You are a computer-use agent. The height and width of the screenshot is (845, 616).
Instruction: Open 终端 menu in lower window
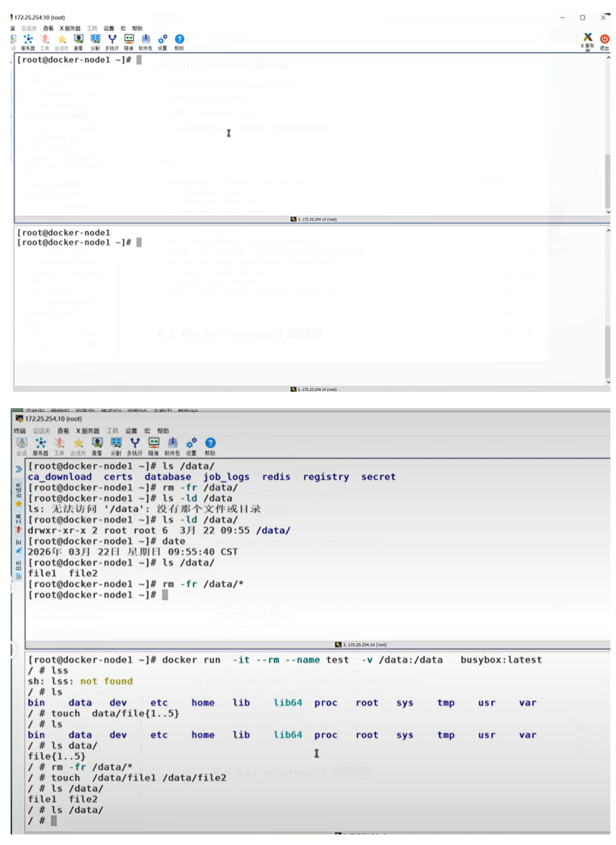20,431
